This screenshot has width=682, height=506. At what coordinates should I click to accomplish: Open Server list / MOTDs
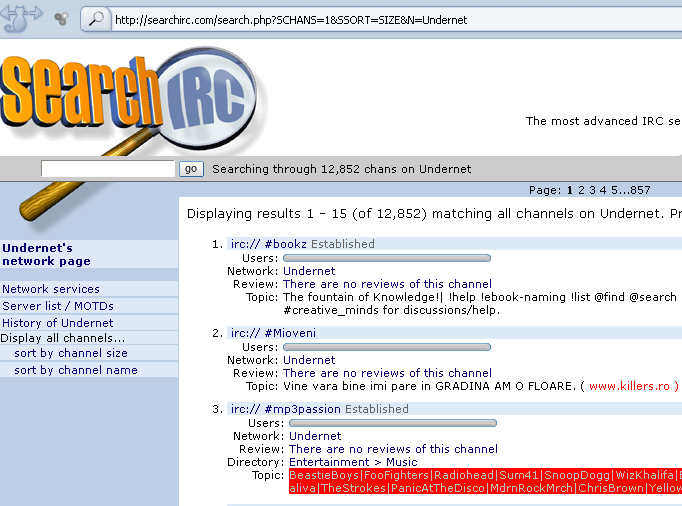(58, 306)
